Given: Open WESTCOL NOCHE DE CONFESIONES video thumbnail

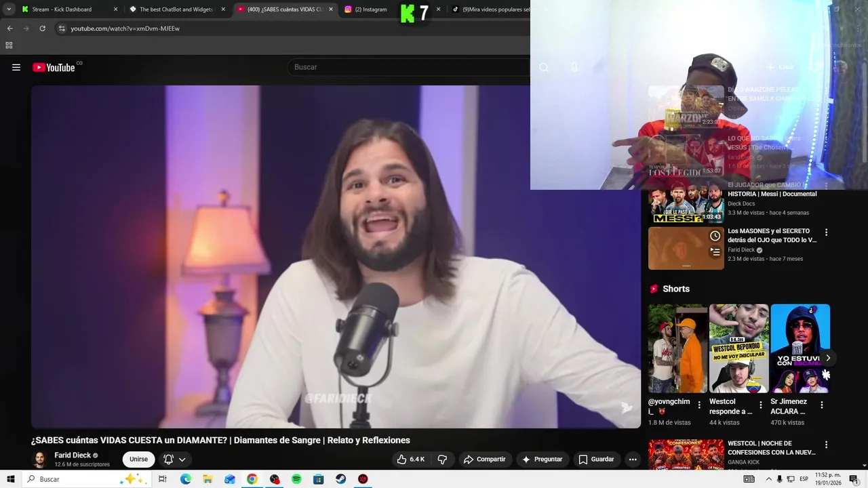Looking at the screenshot, I should (x=686, y=455).
